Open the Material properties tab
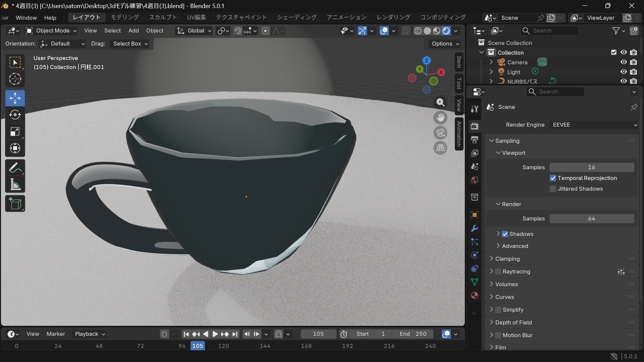 point(474,295)
